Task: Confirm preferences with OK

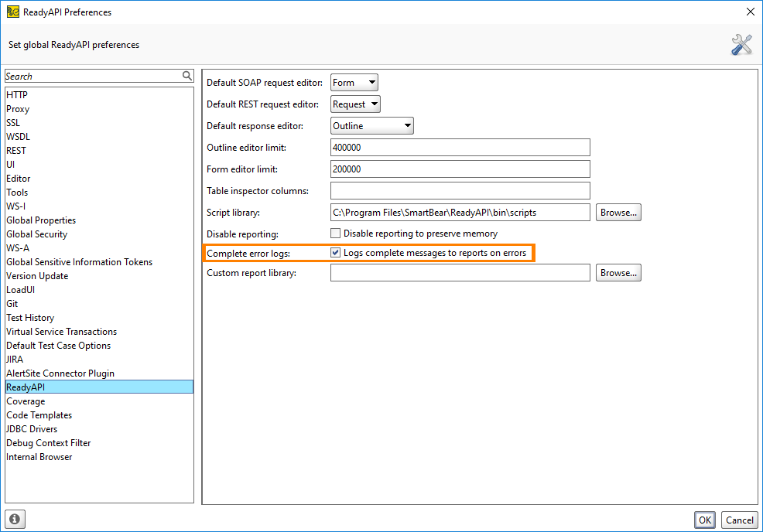Action: coord(705,520)
